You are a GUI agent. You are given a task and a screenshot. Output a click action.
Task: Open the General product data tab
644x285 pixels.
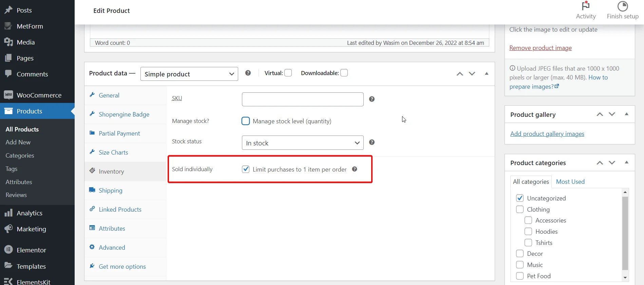pyautogui.click(x=125, y=95)
